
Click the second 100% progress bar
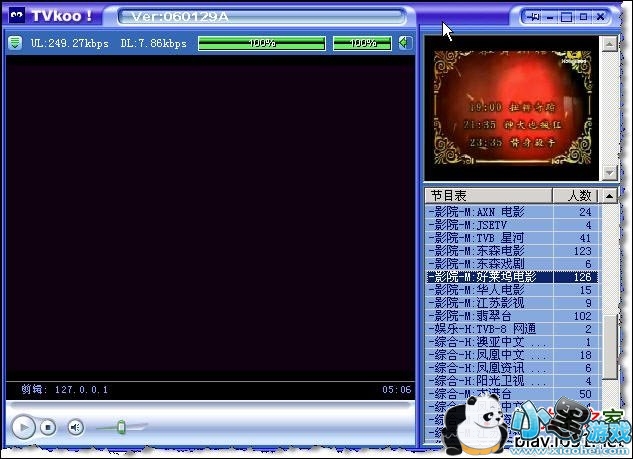click(x=362, y=43)
